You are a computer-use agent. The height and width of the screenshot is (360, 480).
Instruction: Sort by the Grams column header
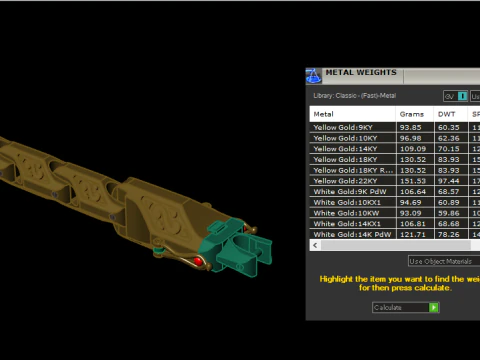[414, 114]
